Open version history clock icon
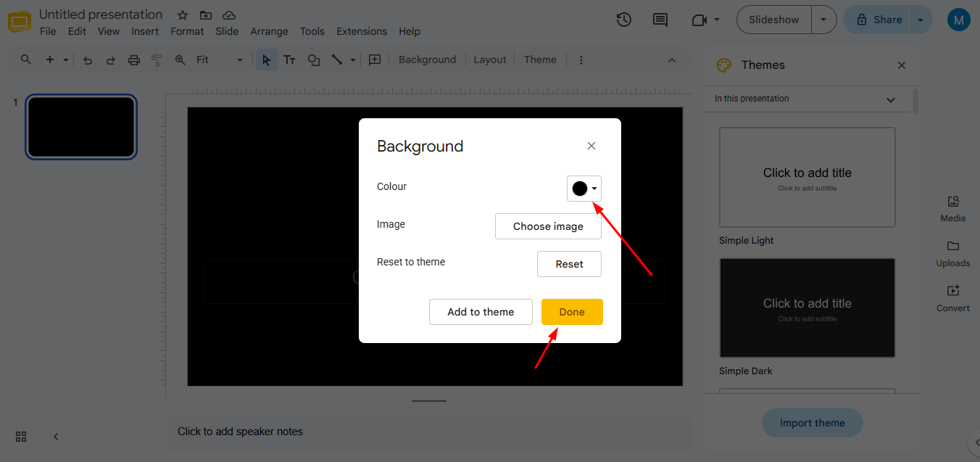Screen dimensions: 980x462 point(624,20)
